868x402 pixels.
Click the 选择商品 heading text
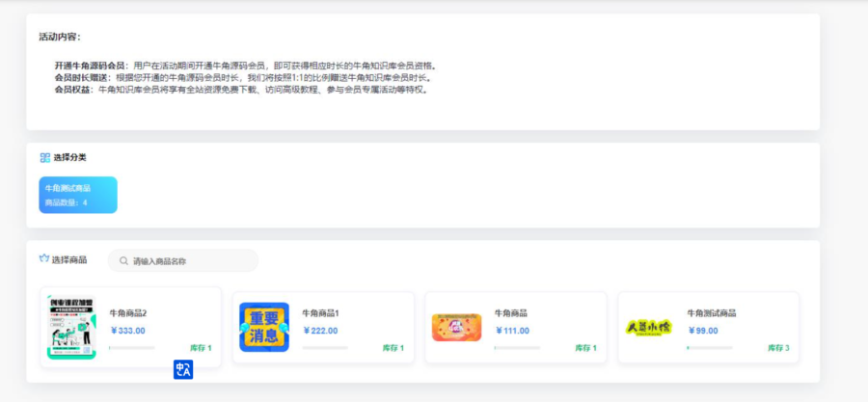click(x=69, y=259)
